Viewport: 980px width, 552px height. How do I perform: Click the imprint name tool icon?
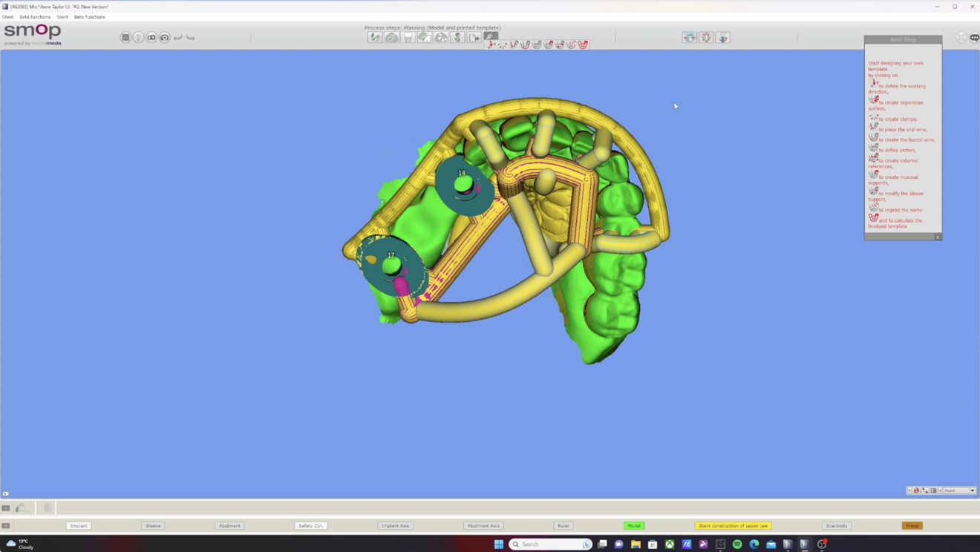coord(572,45)
